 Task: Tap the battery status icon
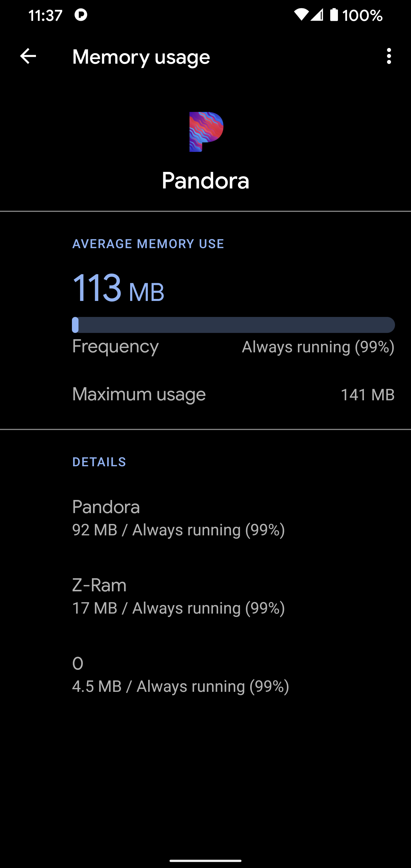pos(334,15)
